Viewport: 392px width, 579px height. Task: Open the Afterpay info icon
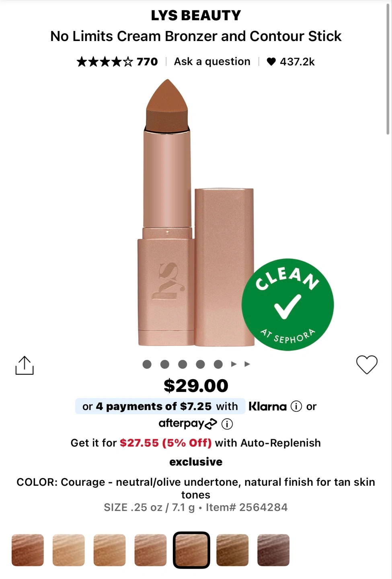(x=227, y=424)
